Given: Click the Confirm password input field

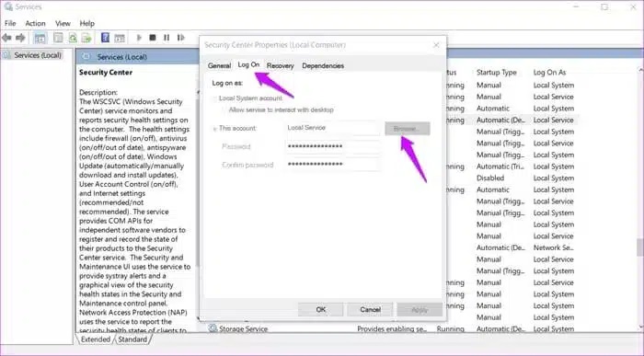Looking at the screenshot, I should [x=332, y=165].
